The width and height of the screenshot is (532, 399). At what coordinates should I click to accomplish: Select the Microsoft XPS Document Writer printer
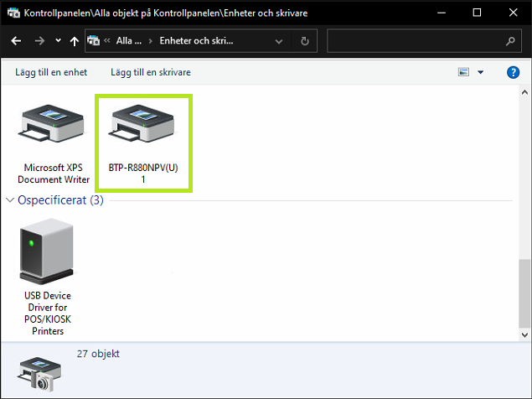click(51, 144)
